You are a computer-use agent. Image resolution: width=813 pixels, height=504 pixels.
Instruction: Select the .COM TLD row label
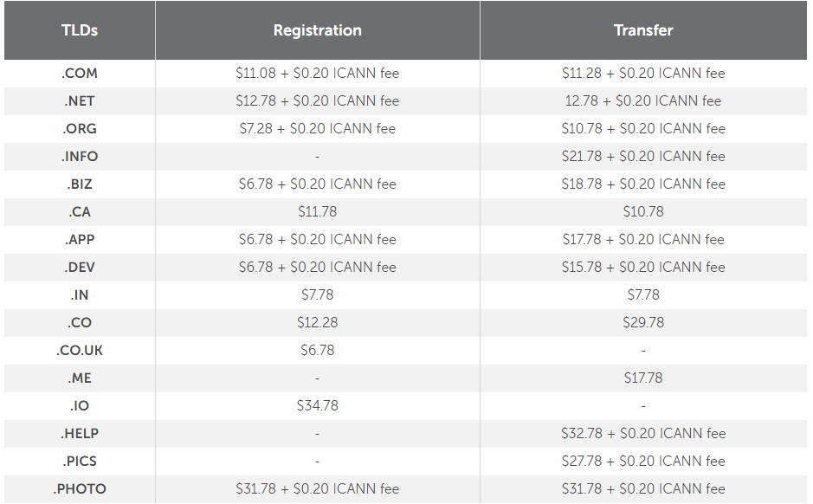[80, 74]
